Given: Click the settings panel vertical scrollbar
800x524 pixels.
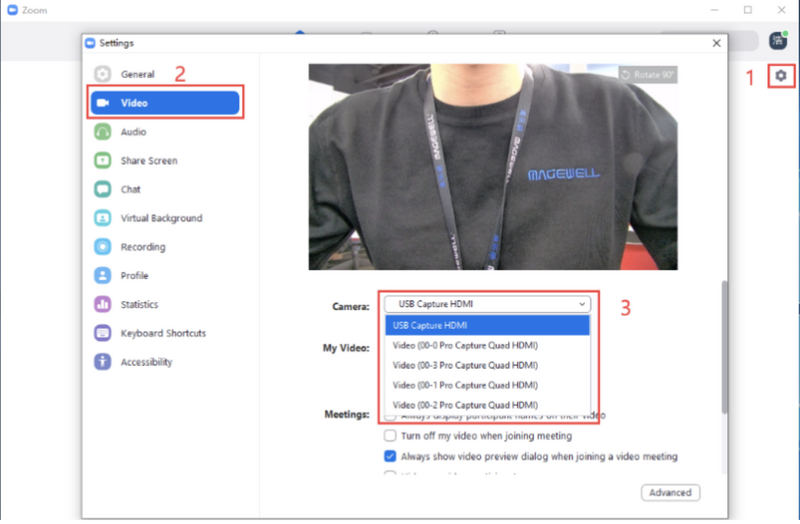Looking at the screenshot, I should tap(724, 347).
